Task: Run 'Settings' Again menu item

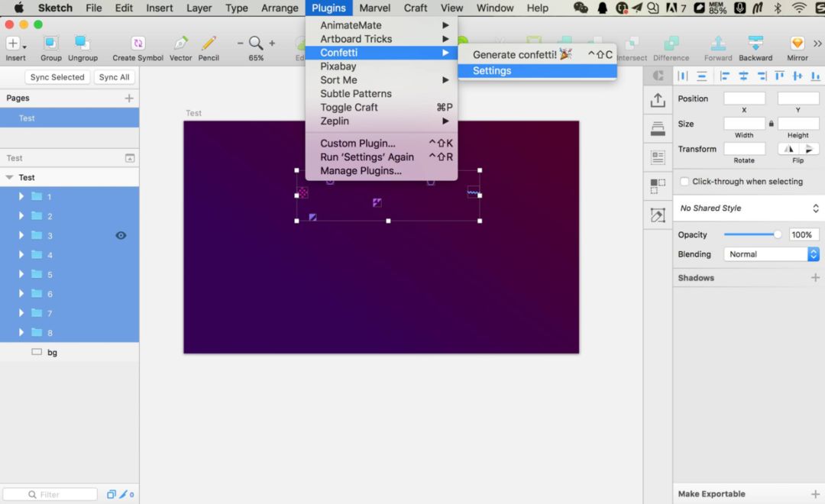Action: pos(381,157)
